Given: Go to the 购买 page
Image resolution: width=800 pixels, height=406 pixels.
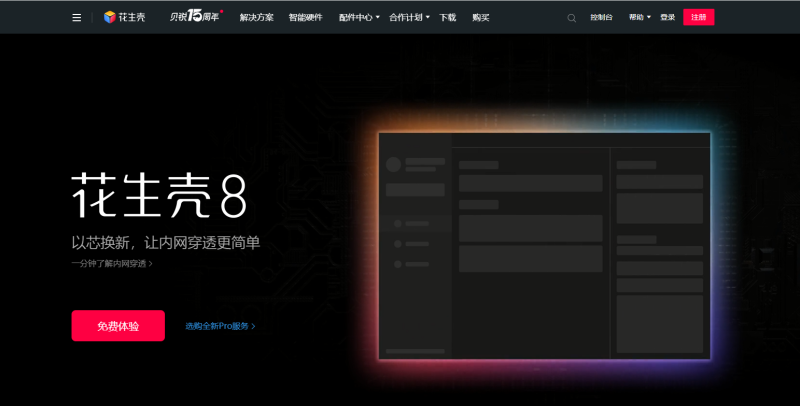Looking at the screenshot, I should coord(481,17).
